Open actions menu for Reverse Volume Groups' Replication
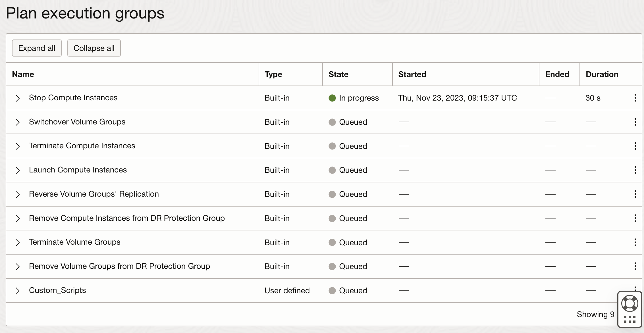Viewport: 644px width, 333px height. (635, 194)
